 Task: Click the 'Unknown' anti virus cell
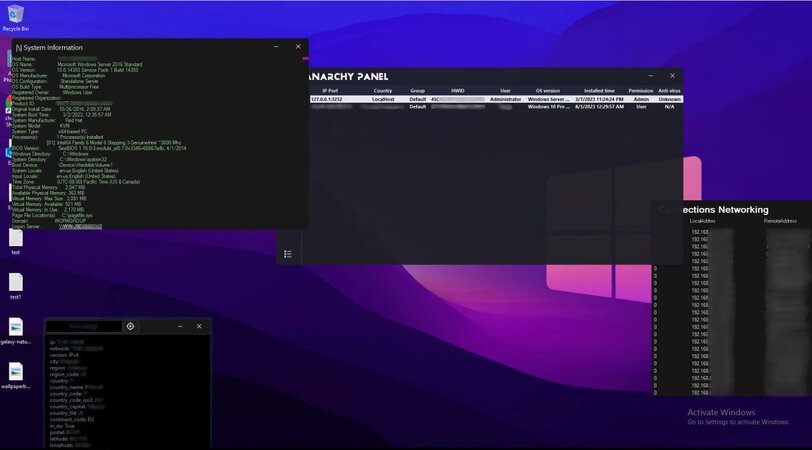tap(670, 99)
